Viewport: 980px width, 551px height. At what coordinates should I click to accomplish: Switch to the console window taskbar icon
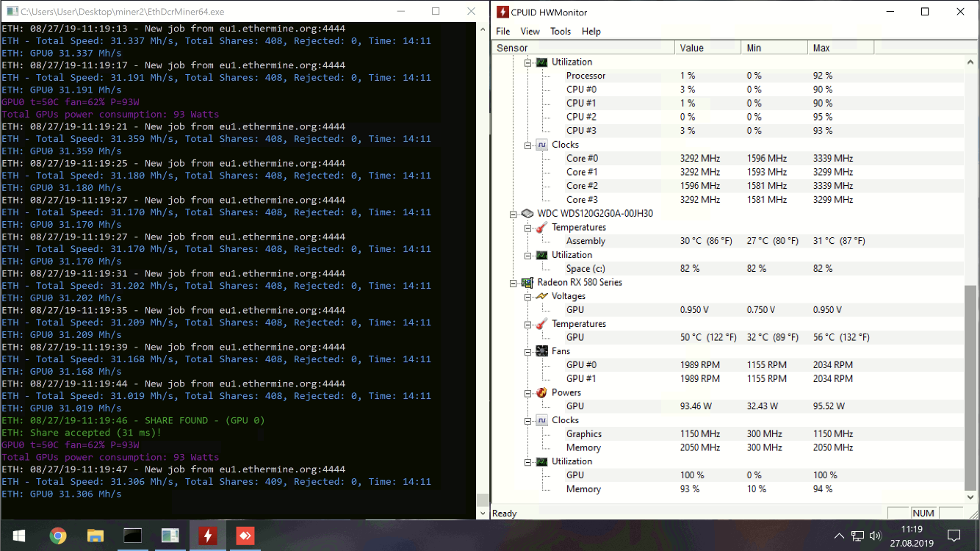tap(132, 536)
